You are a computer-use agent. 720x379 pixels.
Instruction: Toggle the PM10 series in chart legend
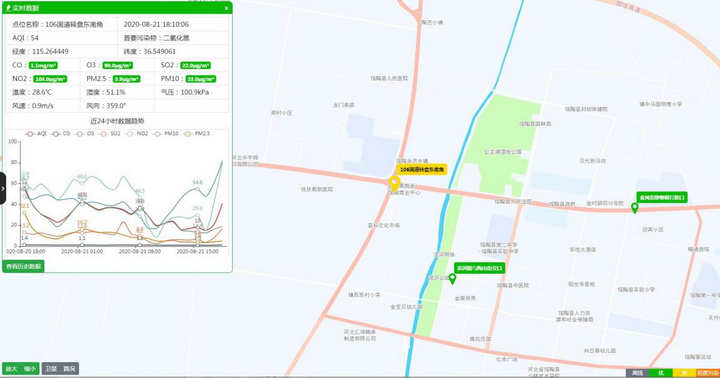(166, 134)
